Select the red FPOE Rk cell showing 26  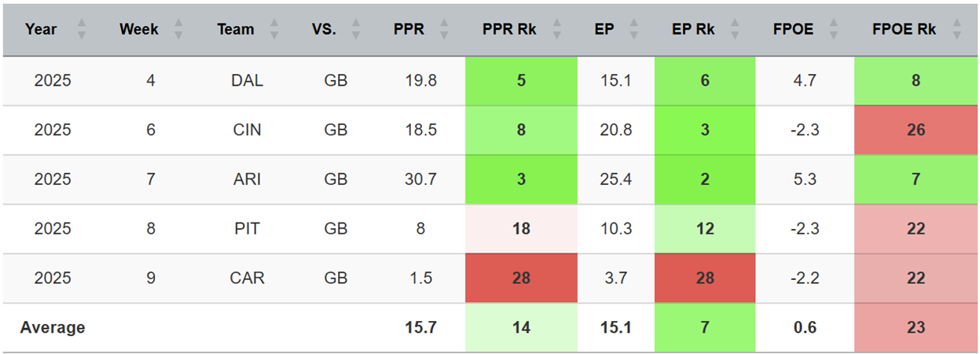click(x=916, y=130)
